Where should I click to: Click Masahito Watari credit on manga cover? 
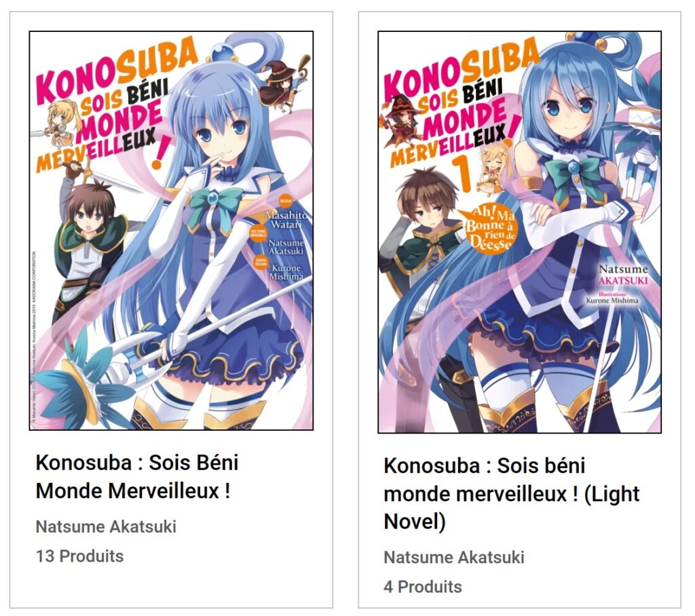tap(286, 219)
